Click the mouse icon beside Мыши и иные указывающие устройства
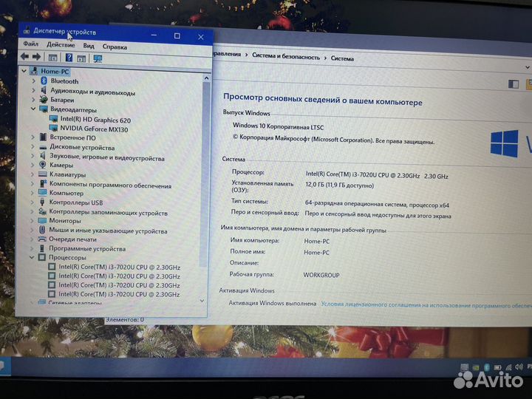Screen dimensions: 532x399 (x=42, y=230)
